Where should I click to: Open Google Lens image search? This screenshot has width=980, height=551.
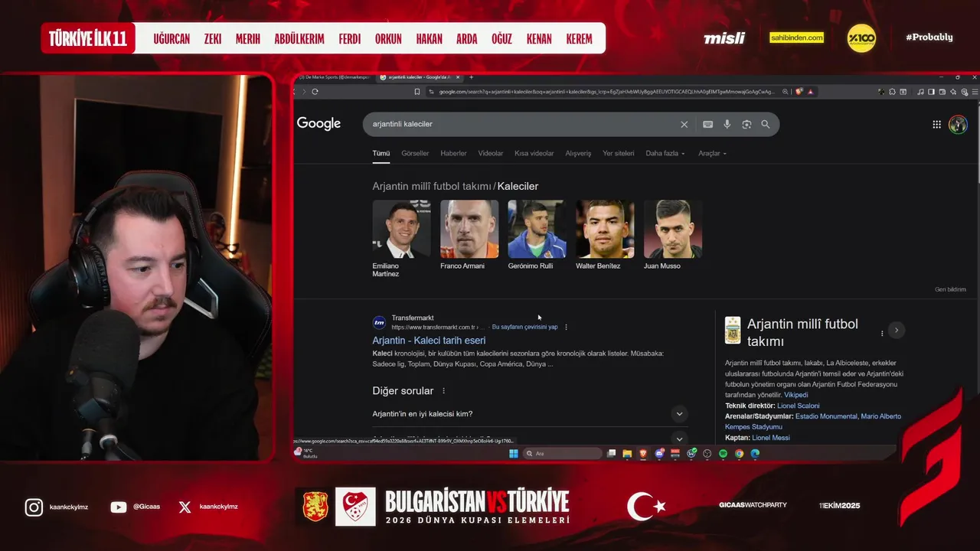(x=746, y=124)
